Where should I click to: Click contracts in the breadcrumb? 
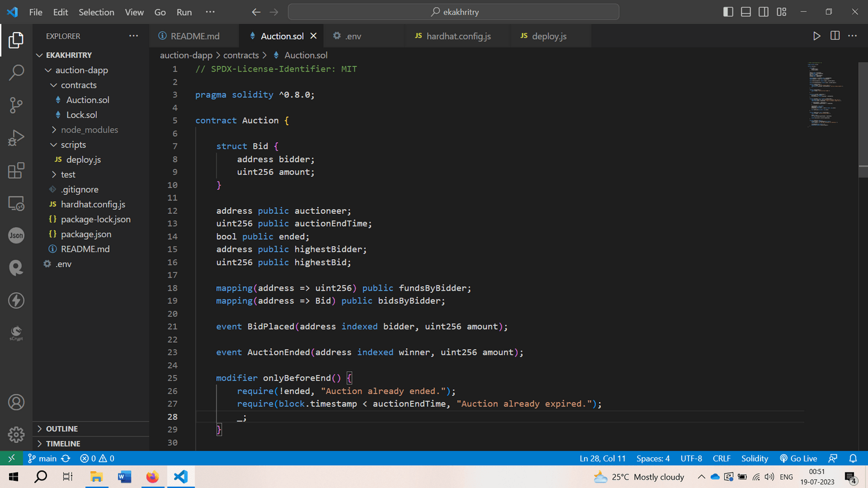click(x=241, y=55)
